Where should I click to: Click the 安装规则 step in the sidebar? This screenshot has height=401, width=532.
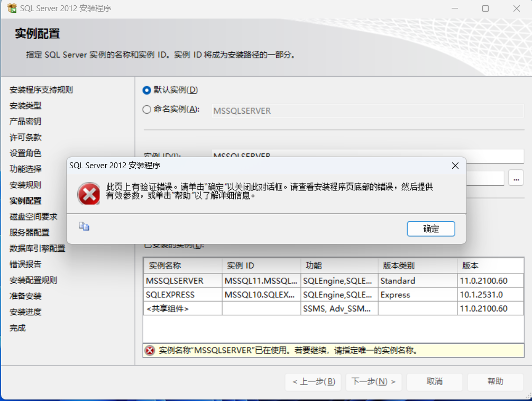click(25, 185)
